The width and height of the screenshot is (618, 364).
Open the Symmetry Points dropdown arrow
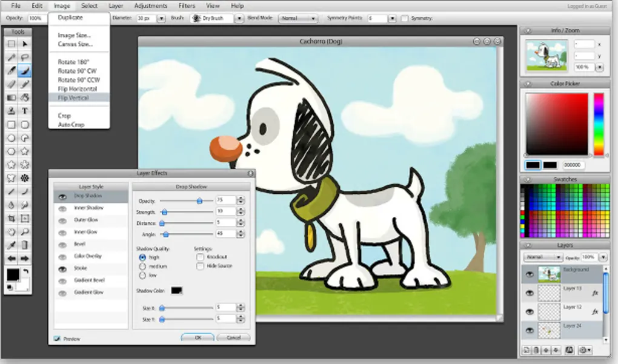click(392, 18)
